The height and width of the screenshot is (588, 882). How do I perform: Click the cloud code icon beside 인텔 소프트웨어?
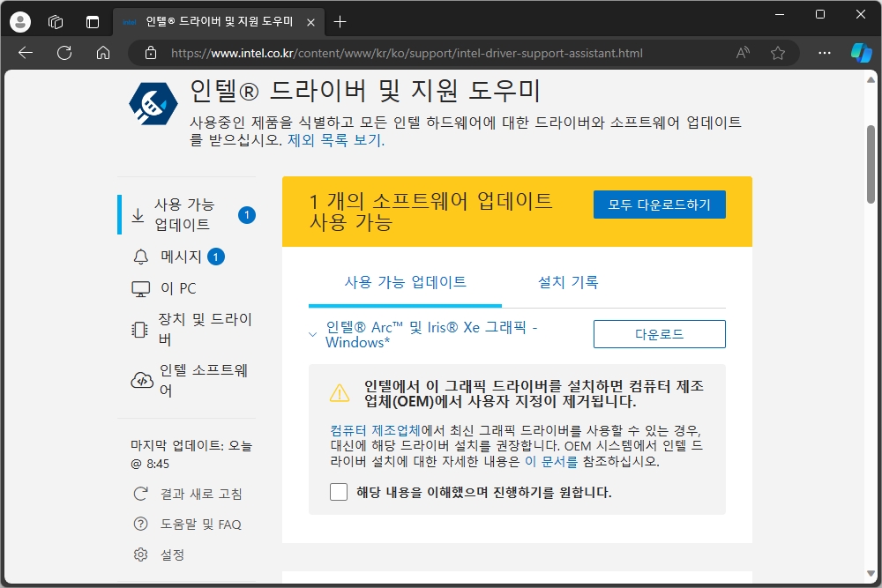pos(142,381)
